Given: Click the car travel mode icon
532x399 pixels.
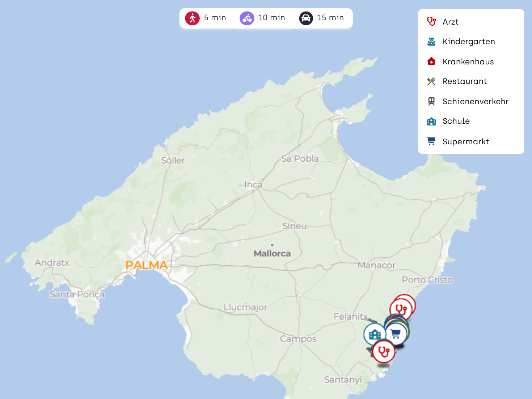Looking at the screenshot, I should (306, 18).
